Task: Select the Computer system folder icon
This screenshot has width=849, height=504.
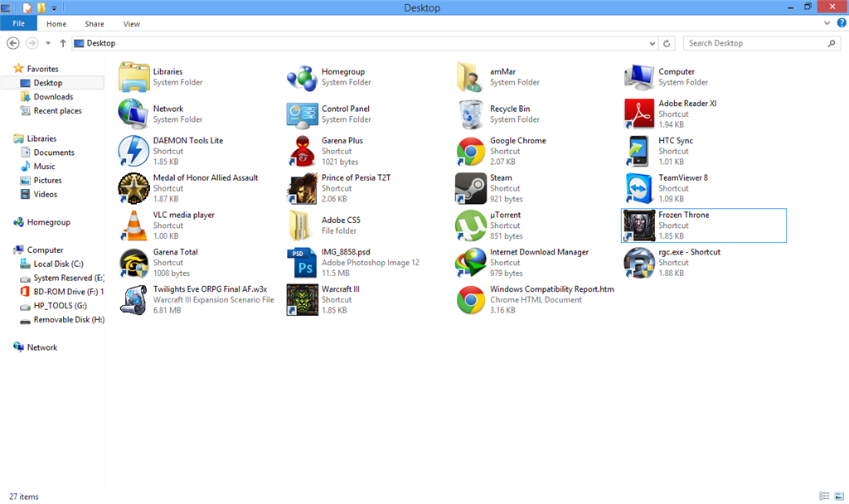Action: pyautogui.click(x=639, y=77)
